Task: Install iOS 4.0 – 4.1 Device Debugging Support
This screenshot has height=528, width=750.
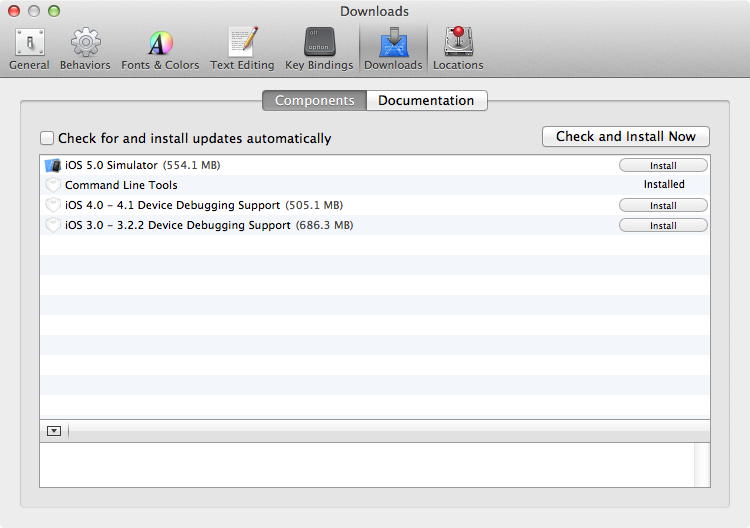Action: pyautogui.click(x=663, y=206)
